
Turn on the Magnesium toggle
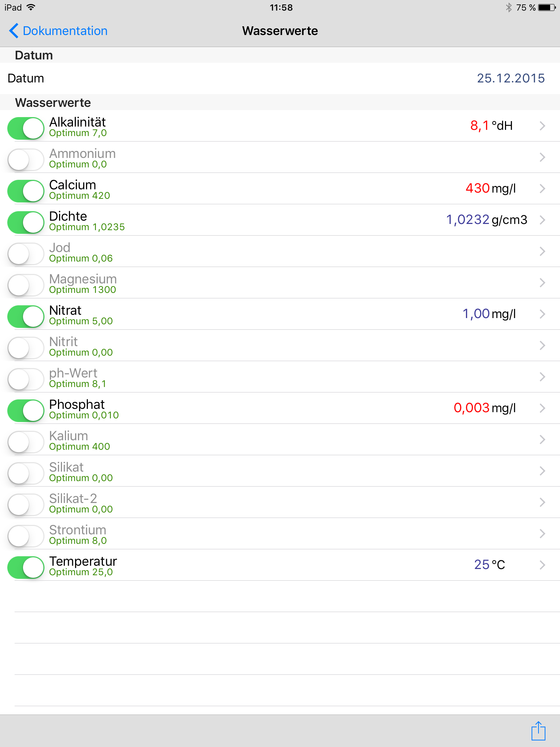[26, 285]
